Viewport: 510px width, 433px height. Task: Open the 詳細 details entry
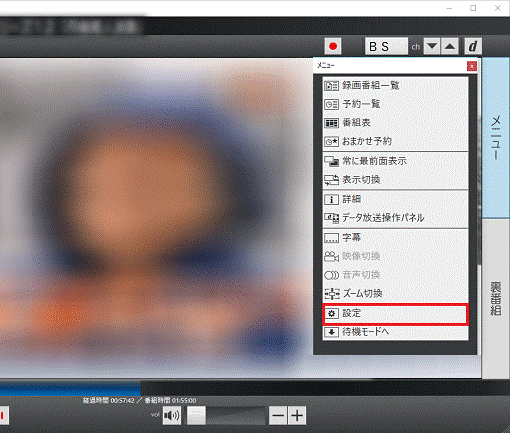[x=395, y=200]
